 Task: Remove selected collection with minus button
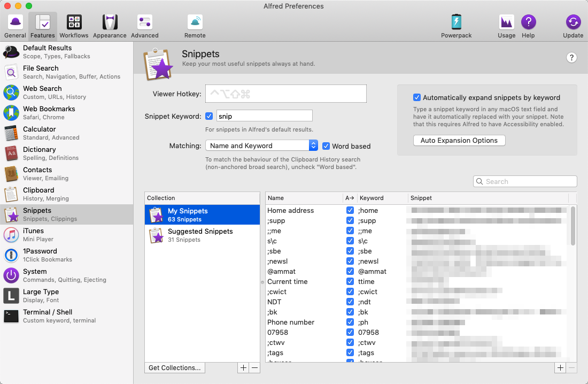[x=254, y=368]
